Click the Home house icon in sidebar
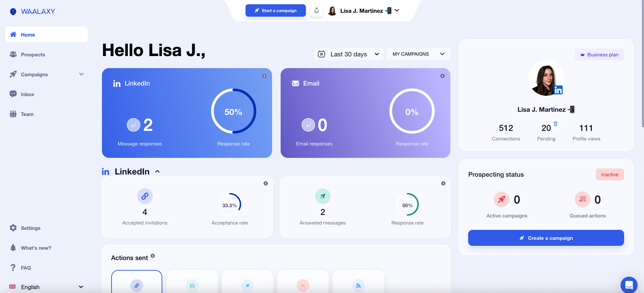644x293 pixels. [x=13, y=34]
